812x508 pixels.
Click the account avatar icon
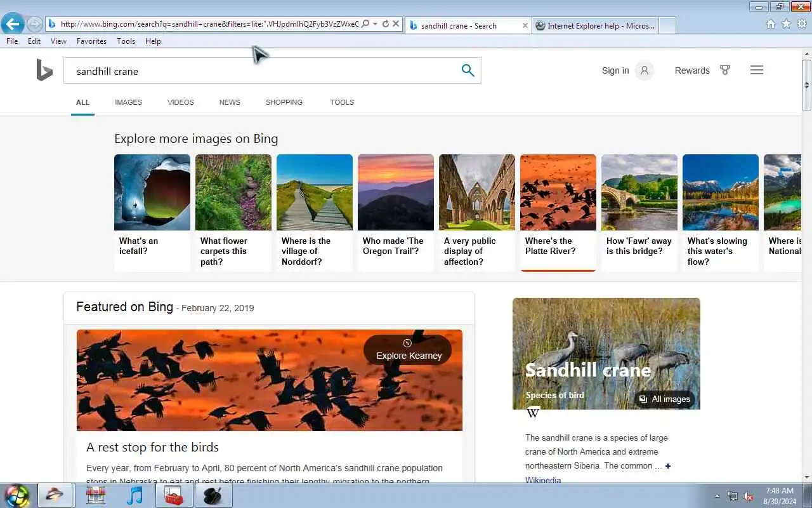point(645,70)
